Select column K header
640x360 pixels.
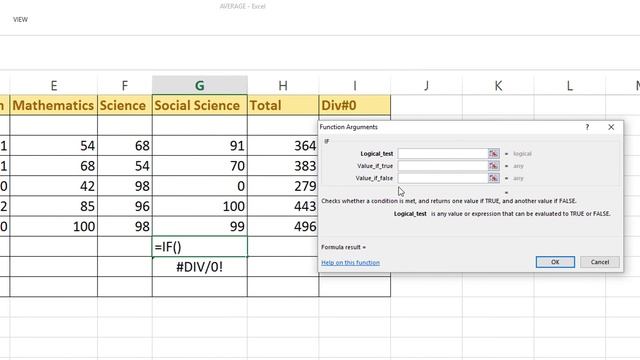click(498, 85)
